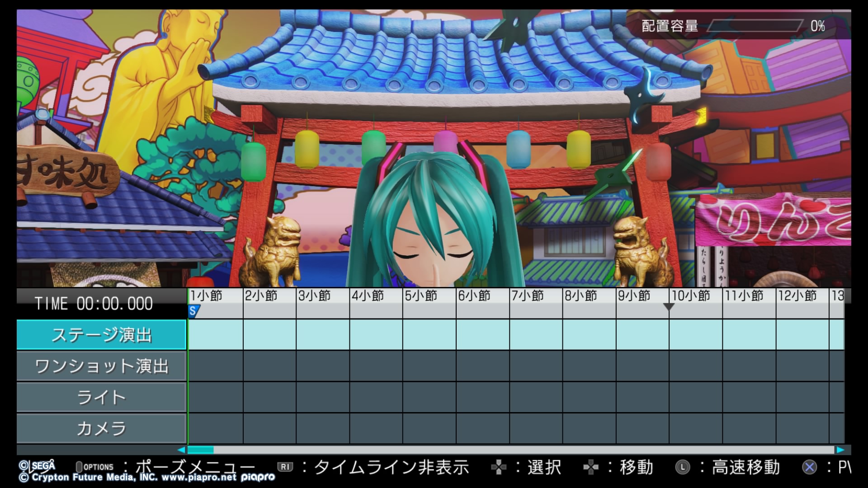Image resolution: width=868 pixels, height=488 pixels.
Task: Click the X button icon
Action: pyautogui.click(x=810, y=467)
